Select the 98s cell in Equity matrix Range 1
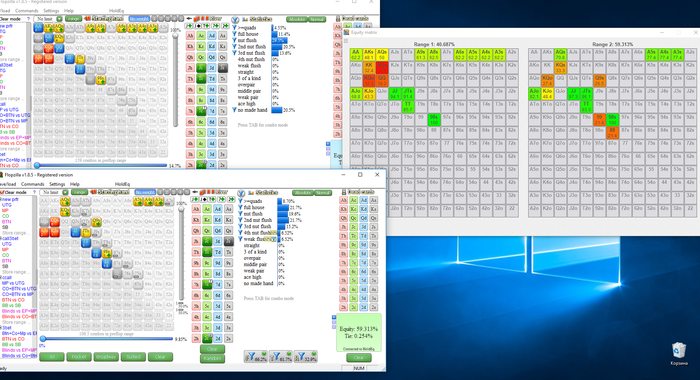The image size is (700, 380). 434,120
